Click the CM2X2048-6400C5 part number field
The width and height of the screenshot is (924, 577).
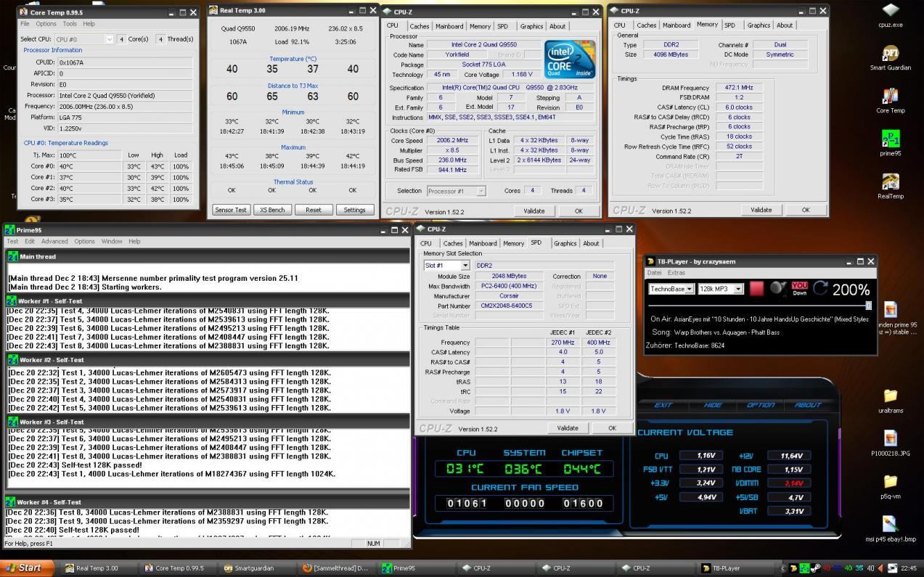pyautogui.click(x=506, y=306)
